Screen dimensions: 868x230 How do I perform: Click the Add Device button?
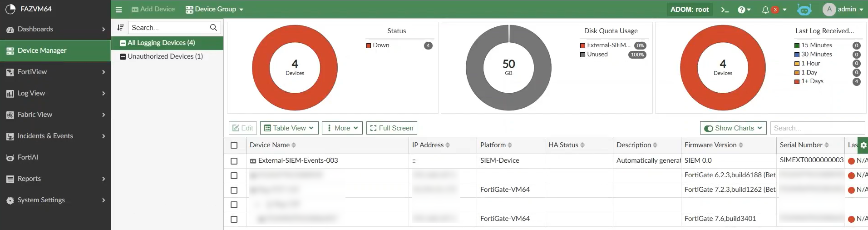[x=153, y=10]
